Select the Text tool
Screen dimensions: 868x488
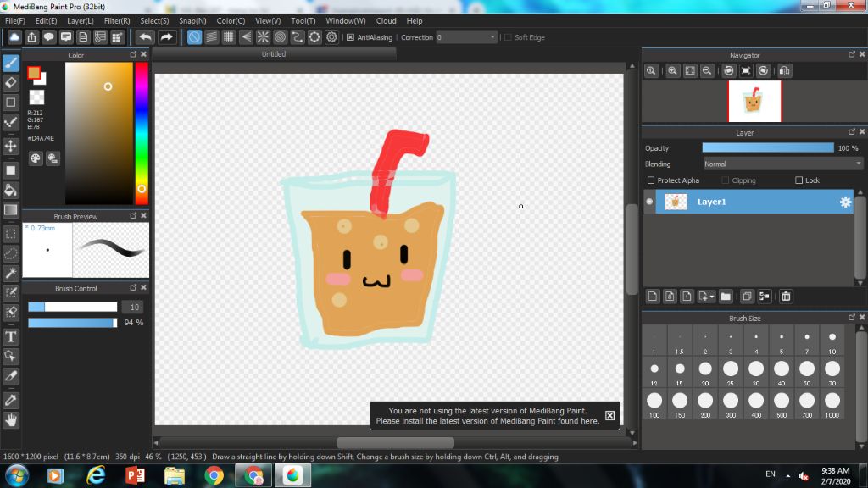10,336
